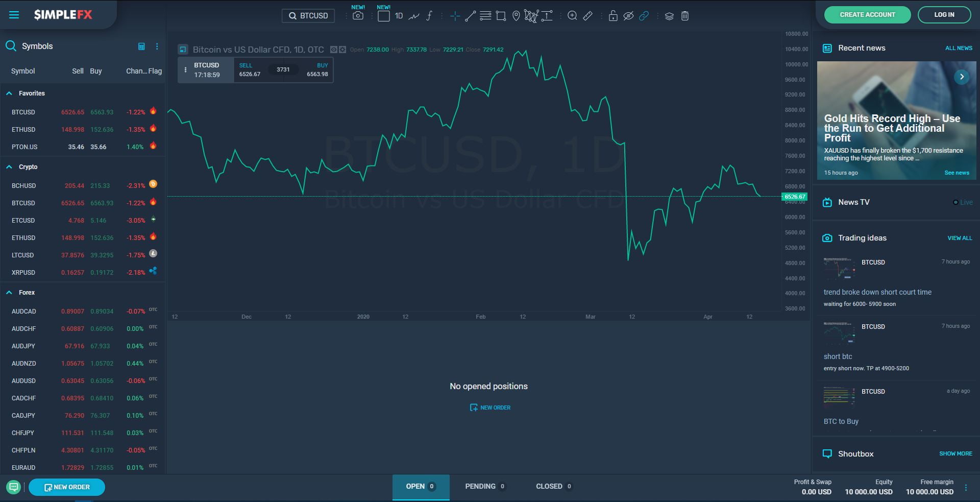Select the EURAUD forex row
Image resolution: width=980 pixels, height=502 pixels.
pos(83,468)
